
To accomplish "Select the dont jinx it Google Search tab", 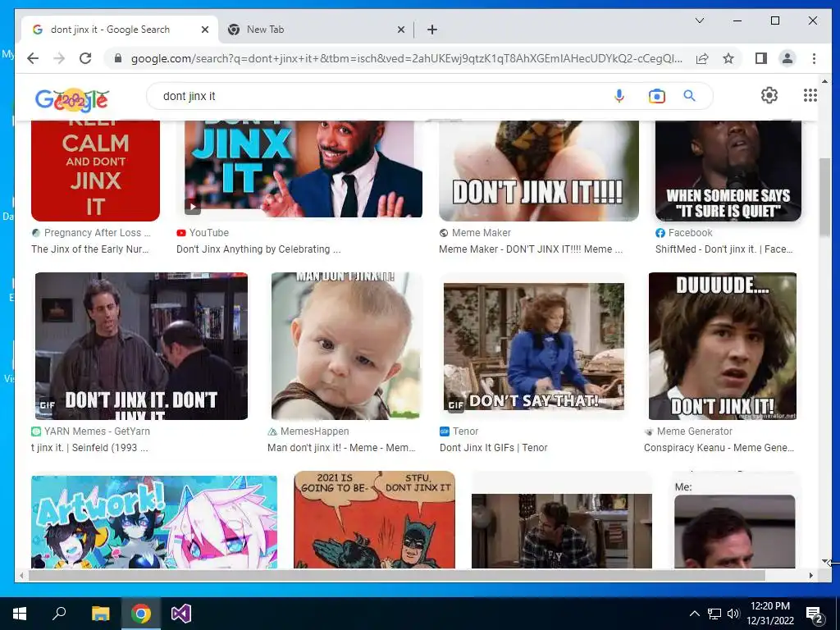I will 120,30.
